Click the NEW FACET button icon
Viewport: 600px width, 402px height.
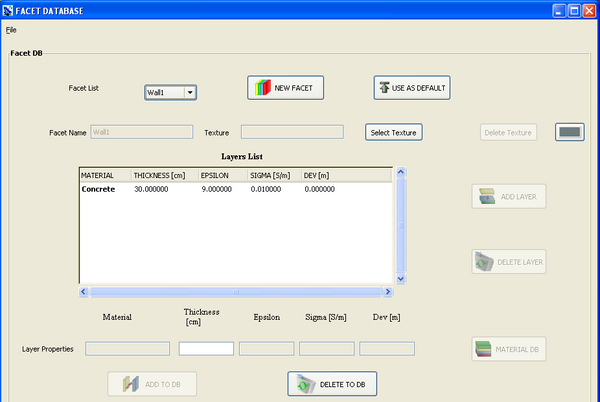263,88
